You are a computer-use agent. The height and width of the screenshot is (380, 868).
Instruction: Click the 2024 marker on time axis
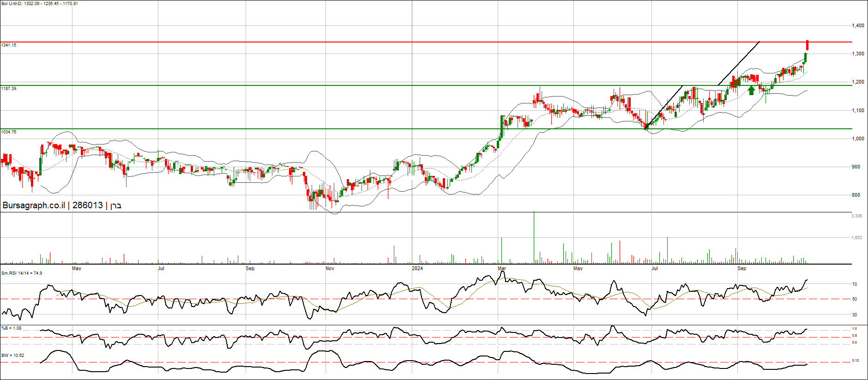tap(417, 268)
